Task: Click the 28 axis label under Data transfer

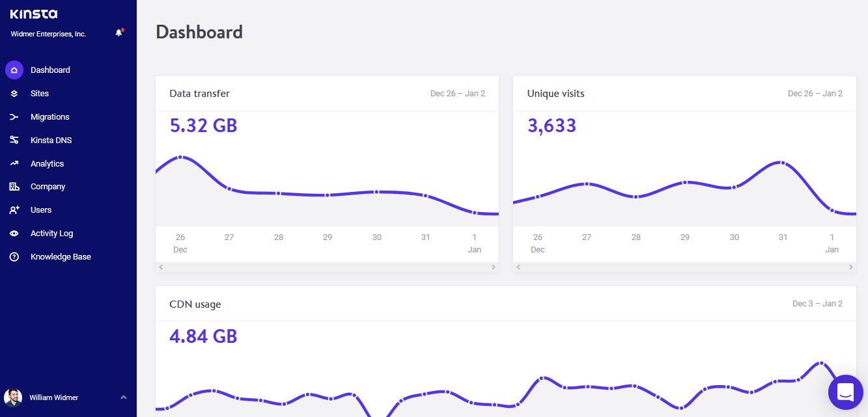Action: [279, 237]
